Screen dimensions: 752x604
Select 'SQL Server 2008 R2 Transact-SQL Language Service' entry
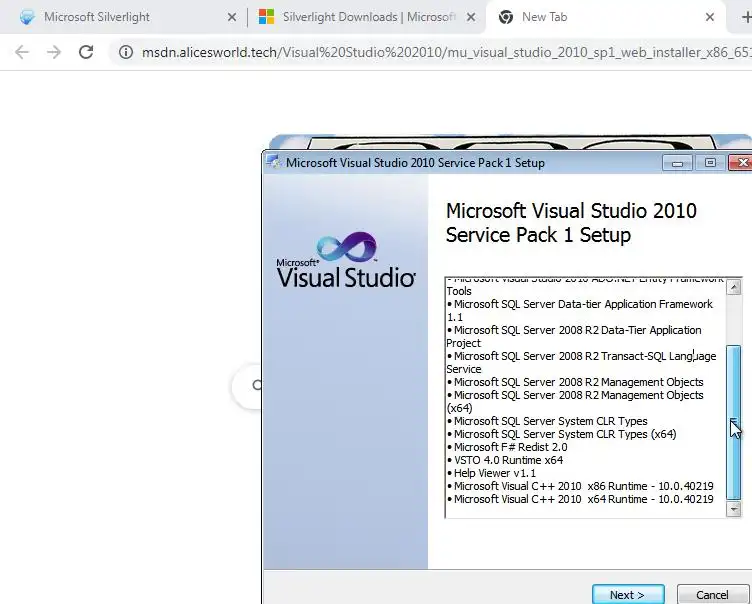pyautogui.click(x=581, y=363)
